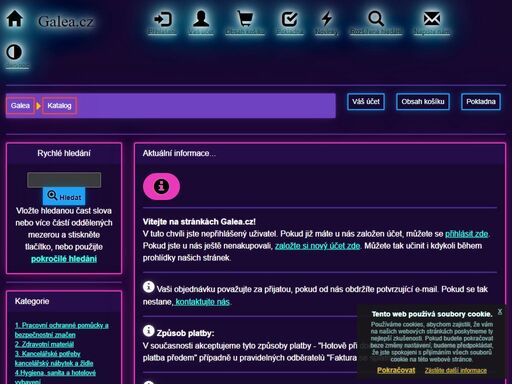Click Pokračovat in the cookie notice
The height and width of the screenshot is (384, 512).
click(396, 370)
